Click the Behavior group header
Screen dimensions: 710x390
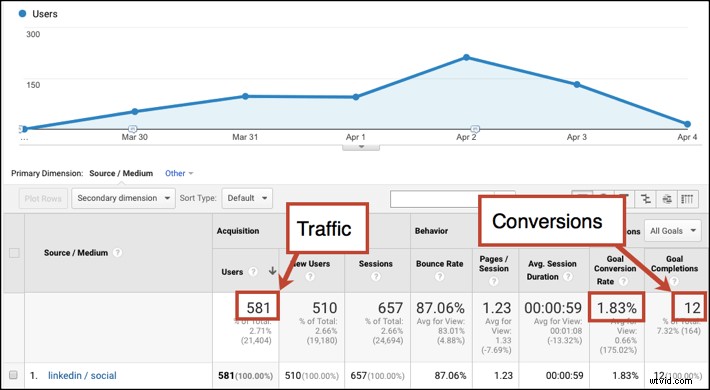pyautogui.click(x=432, y=231)
